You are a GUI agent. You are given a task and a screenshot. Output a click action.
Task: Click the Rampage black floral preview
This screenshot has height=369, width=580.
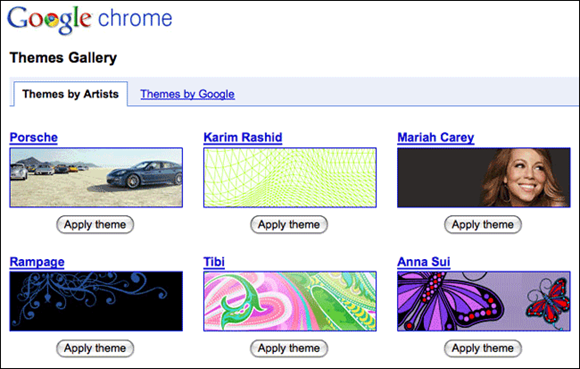click(x=96, y=301)
